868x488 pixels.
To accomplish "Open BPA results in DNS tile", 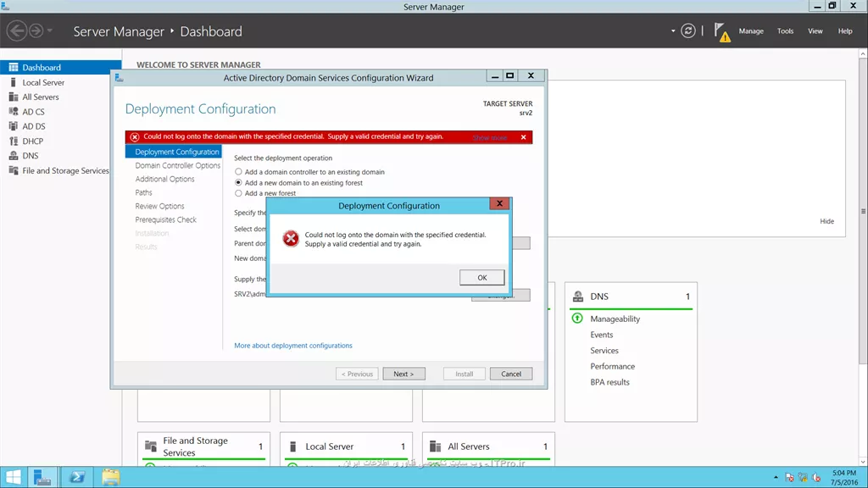I will click(609, 382).
